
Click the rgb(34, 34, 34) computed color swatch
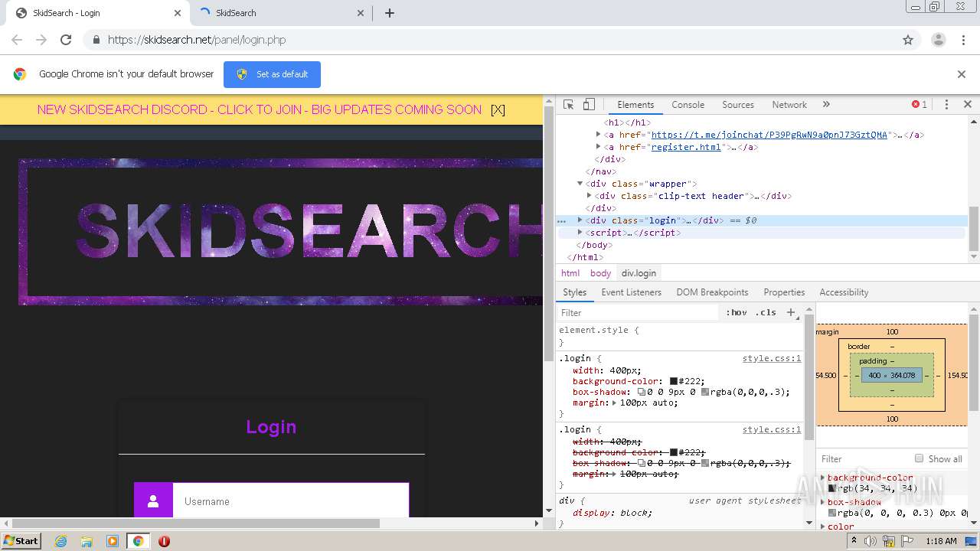tap(832, 488)
